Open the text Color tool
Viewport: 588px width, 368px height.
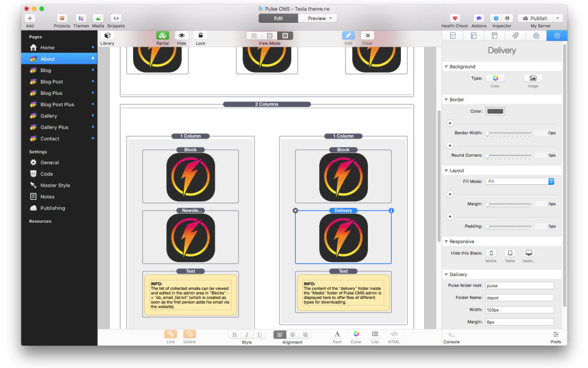[356, 334]
